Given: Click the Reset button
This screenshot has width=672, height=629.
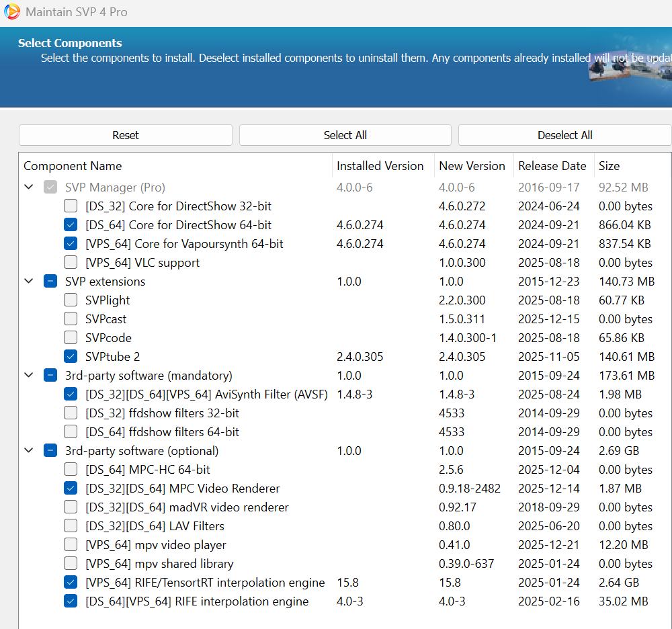Looking at the screenshot, I should point(126,135).
